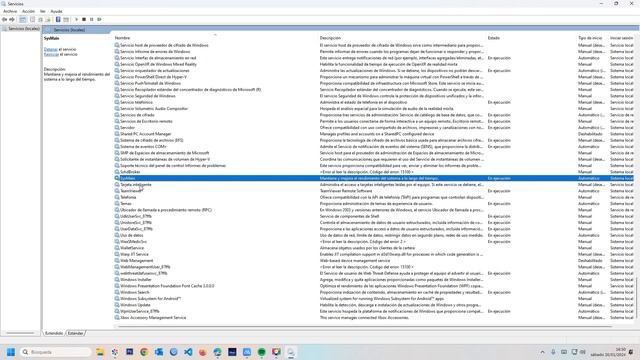Sort by the Nombre column header
Image resolution: width=640 pixels, height=360 pixels.
(122, 38)
